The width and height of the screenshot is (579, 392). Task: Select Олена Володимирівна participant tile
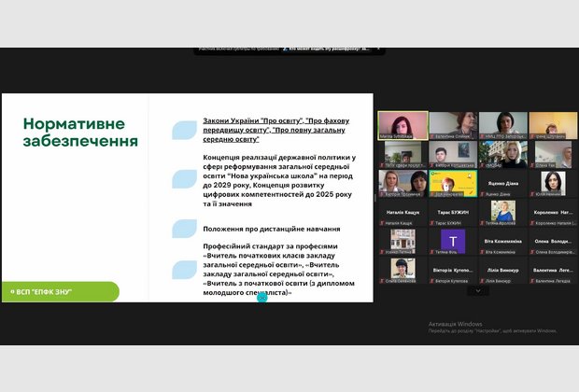pos(553,241)
